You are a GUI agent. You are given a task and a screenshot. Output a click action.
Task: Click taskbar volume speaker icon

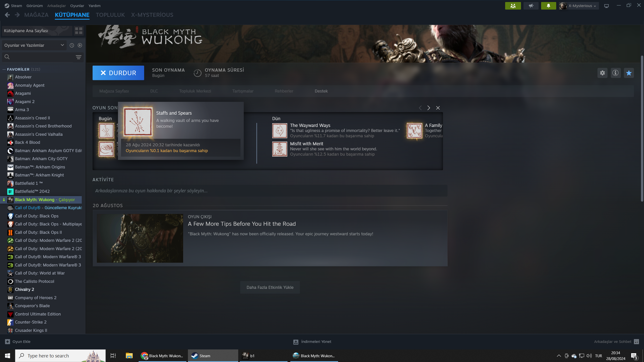(589, 356)
